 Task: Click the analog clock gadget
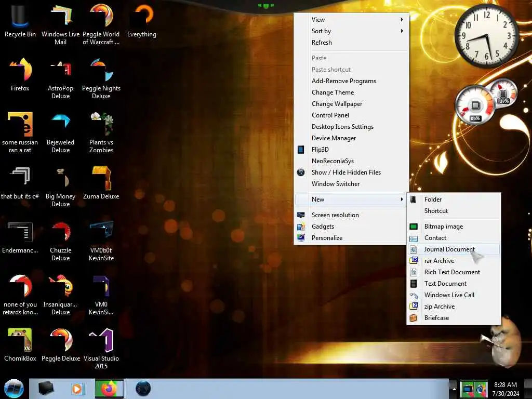(486, 36)
